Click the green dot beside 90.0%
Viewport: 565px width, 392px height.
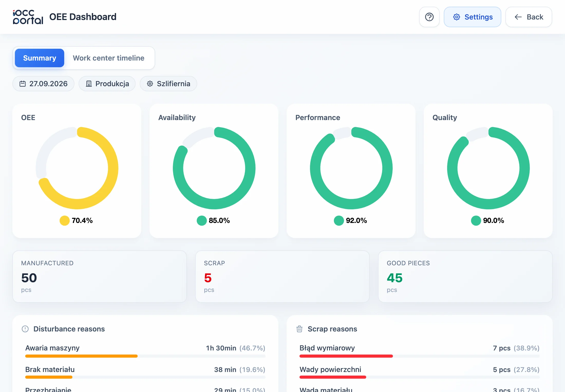coord(476,220)
